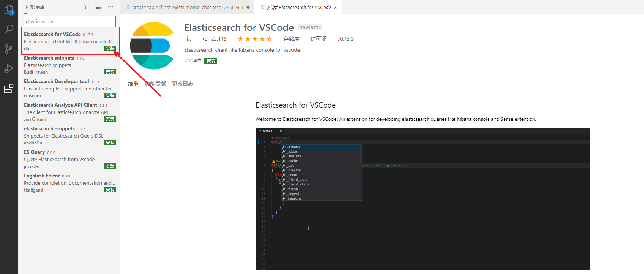The width and height of the screenshot is (644, 274).
Task: Select elasticsearch-snippets 0.1.2 entry
Action: (x=69, y=136)
